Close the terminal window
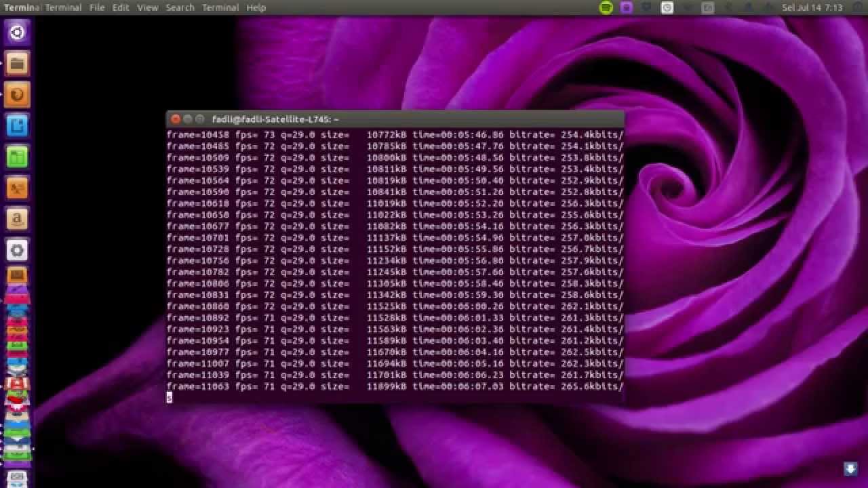 (176, 119)
